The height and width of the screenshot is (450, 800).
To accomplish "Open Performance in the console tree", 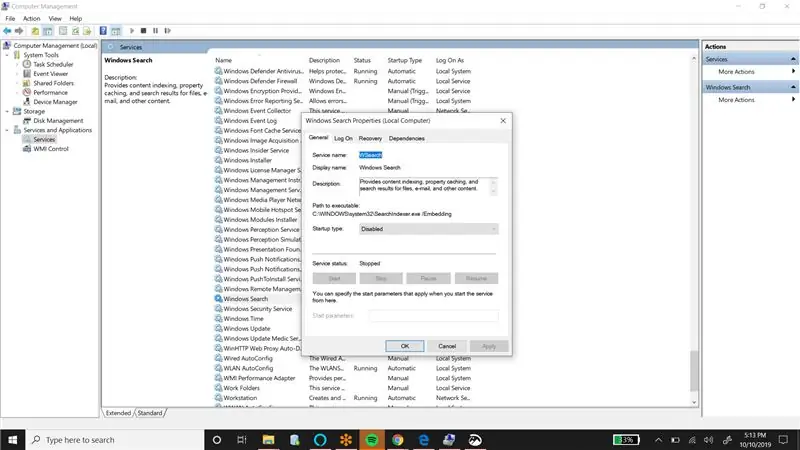I will (x=50, y=92).
